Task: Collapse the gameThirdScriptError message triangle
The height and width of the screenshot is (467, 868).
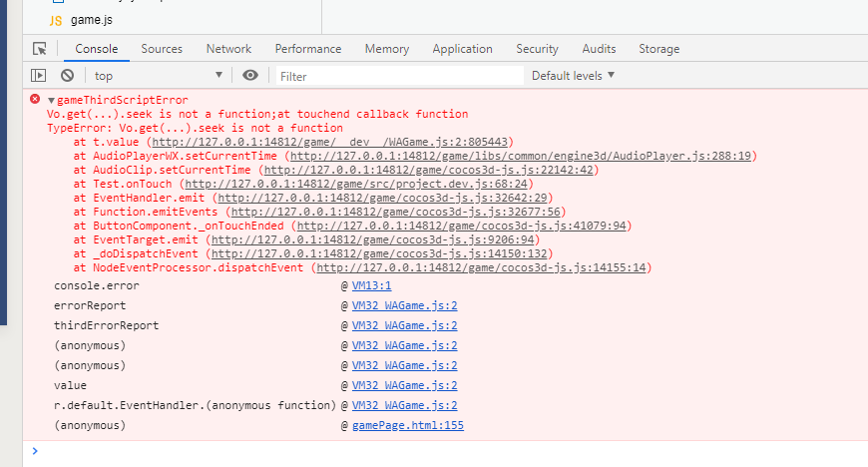Action: point(51,101)
